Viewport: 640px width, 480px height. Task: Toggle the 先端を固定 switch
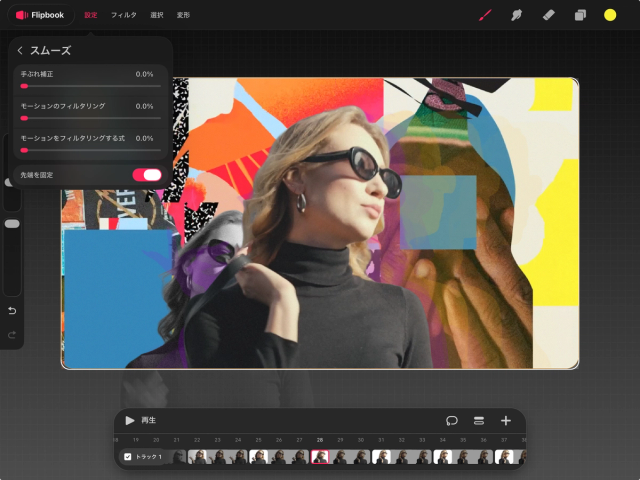147,175
